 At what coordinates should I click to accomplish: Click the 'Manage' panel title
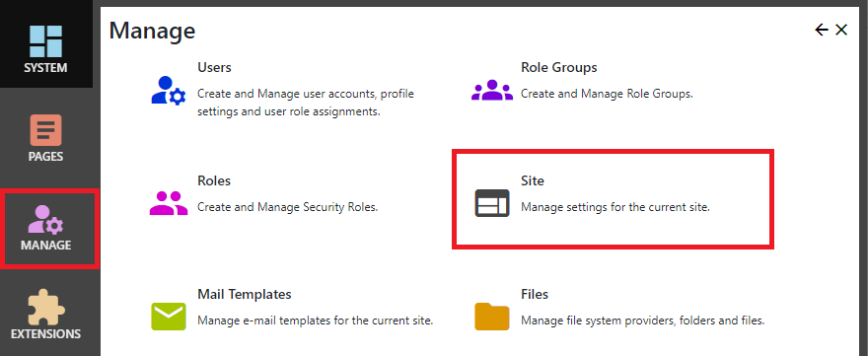[x=152, y=31]
